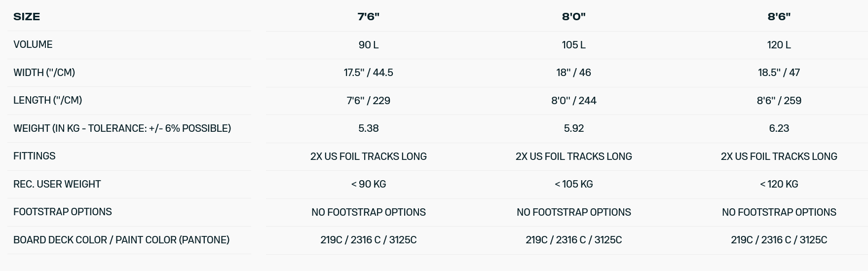The image size is (868, 271).
Task: Click the WIDTH ("/CM) row label
Action: [x=44, y=73]
